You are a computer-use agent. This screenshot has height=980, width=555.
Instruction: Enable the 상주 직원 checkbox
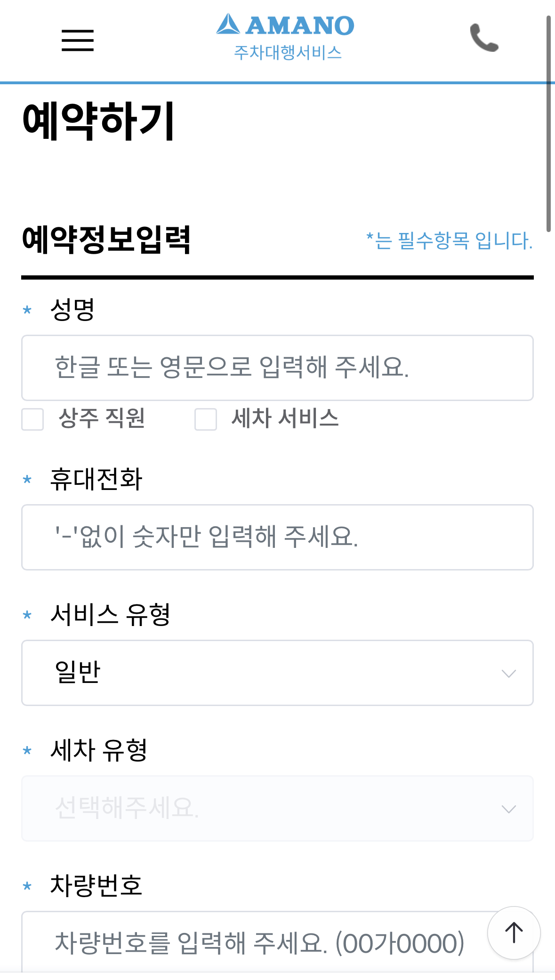point(31,419)
